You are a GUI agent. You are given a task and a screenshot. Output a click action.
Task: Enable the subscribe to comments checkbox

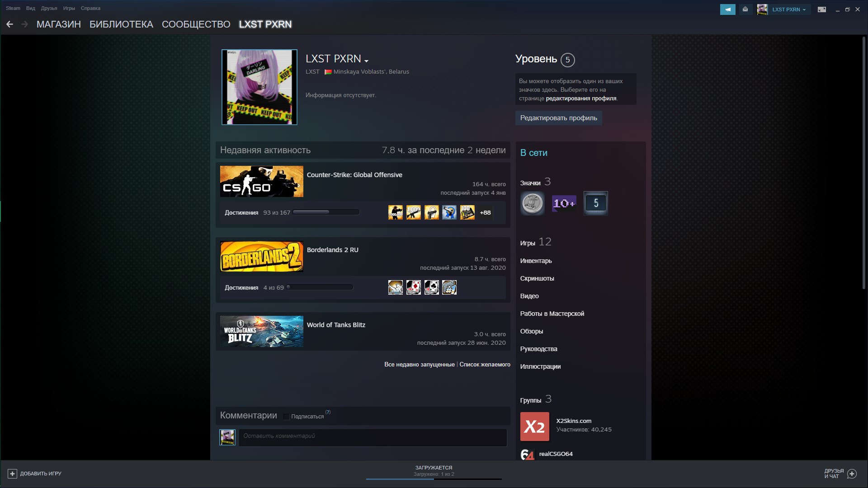tap(286, 417)
